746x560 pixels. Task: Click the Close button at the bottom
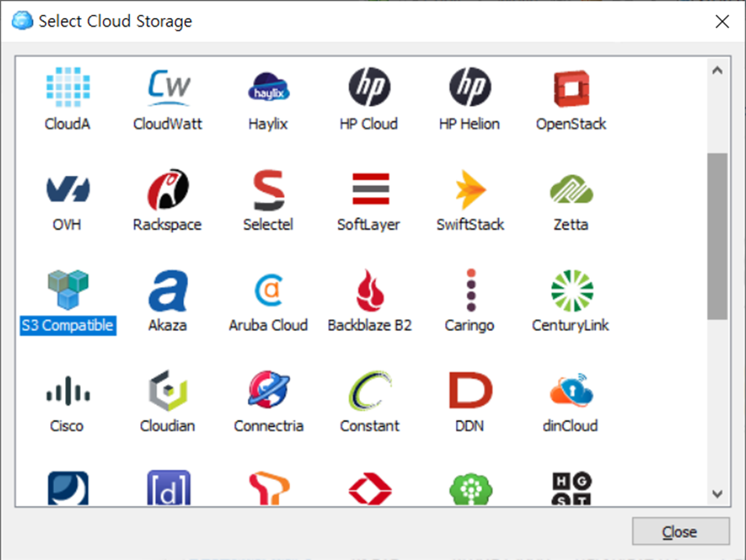tap(680, 532)
